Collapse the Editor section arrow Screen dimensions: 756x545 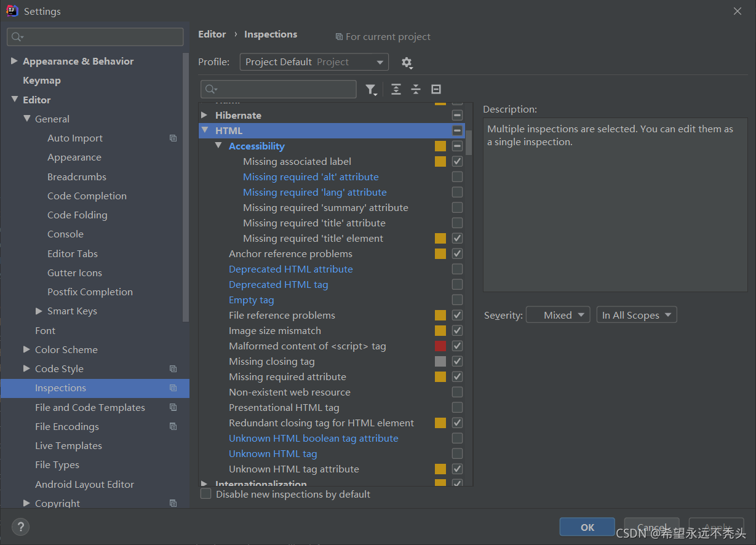[x=14, y=100]
